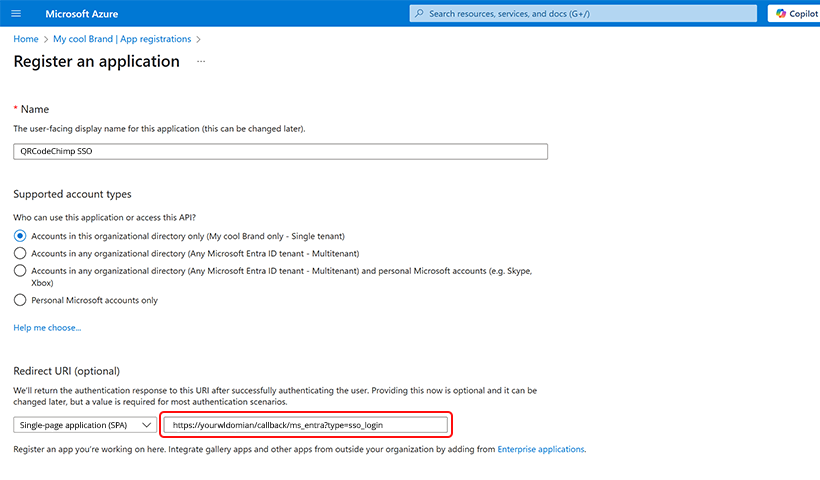Click the chevron after Home breadcrumb

click(45, 39)
